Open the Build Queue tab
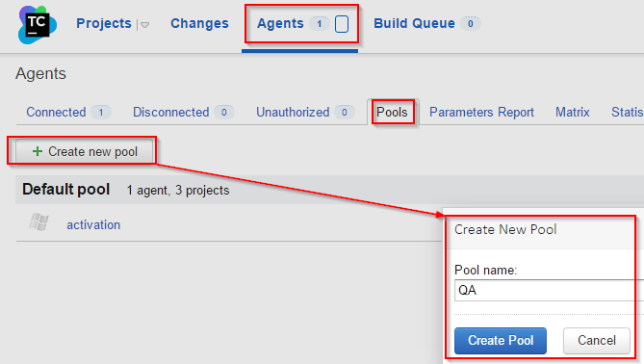Viewport: 644px width, 364px height. pos(414,23)
